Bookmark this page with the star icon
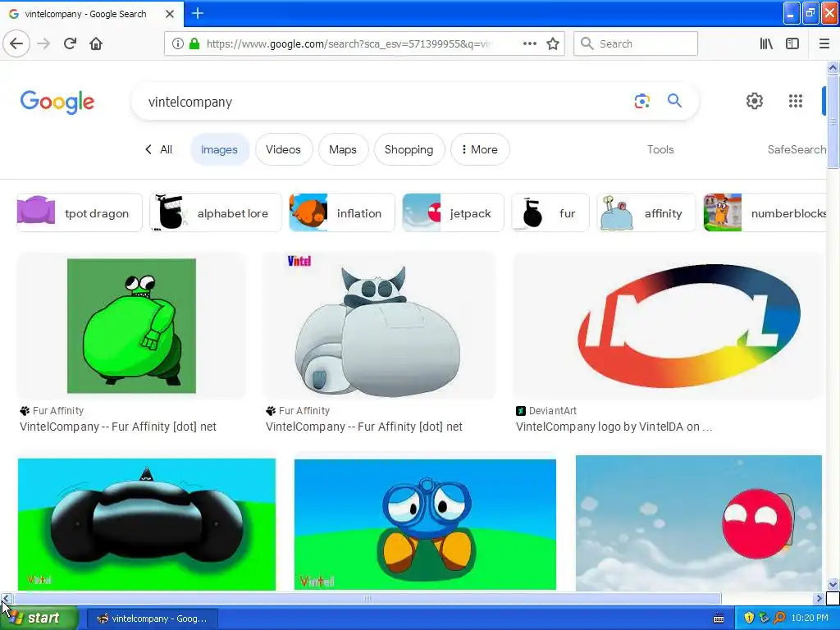The image size is (840, 630). tap(553, 43)
